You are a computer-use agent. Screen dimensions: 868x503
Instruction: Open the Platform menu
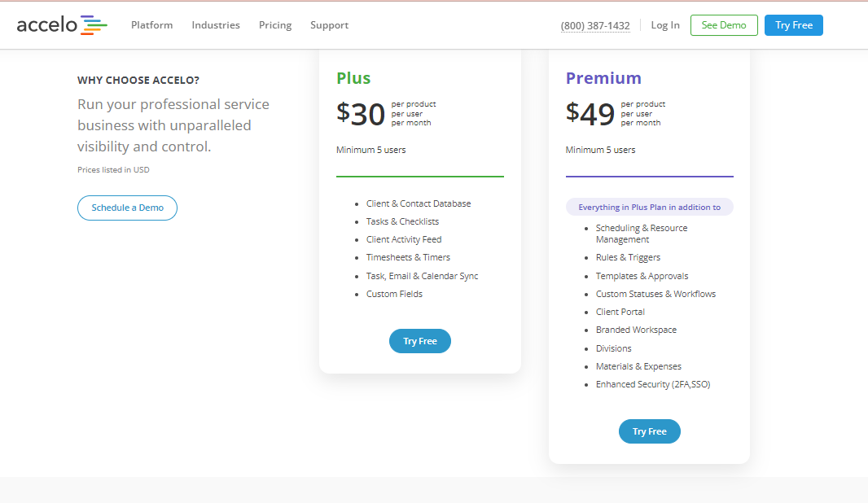pyautogui.click(x=151, y=25)
